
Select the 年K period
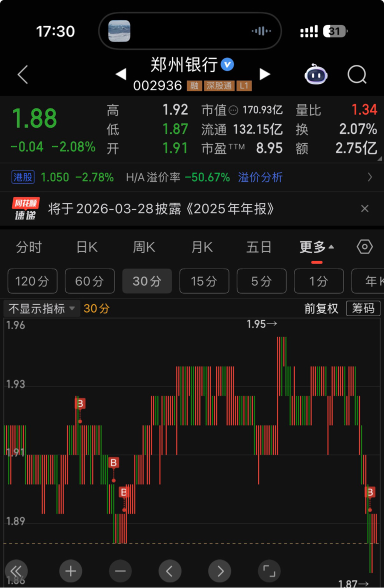point(368,281)
